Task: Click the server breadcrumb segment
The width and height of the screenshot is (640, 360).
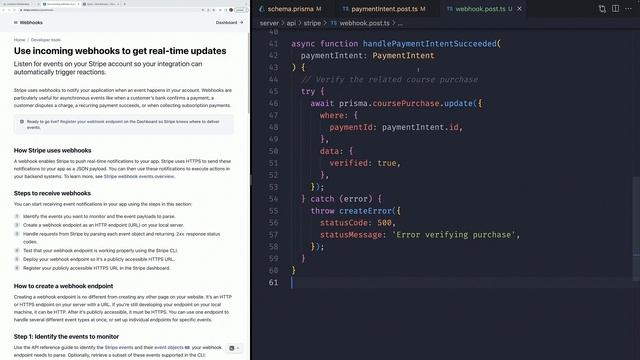Action: click(269, 23)
